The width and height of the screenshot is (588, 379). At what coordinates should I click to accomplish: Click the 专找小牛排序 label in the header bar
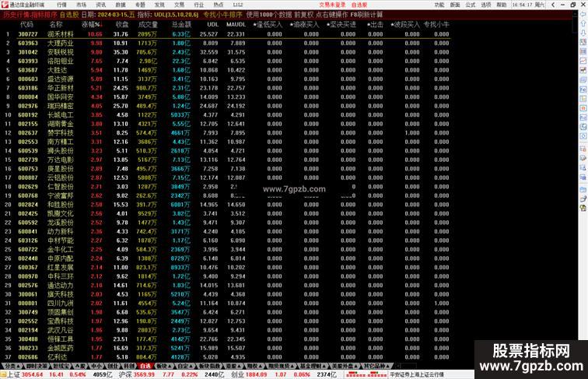click(222, 15)
